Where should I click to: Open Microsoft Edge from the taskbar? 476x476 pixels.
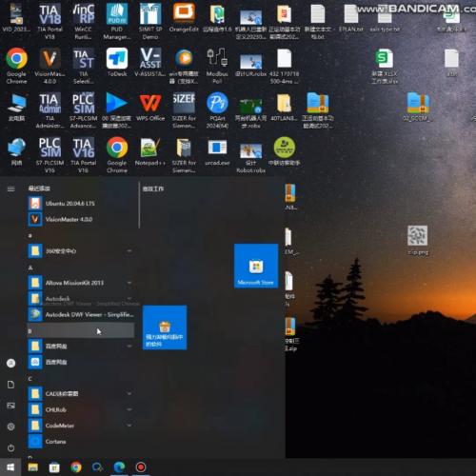(119, 467)
